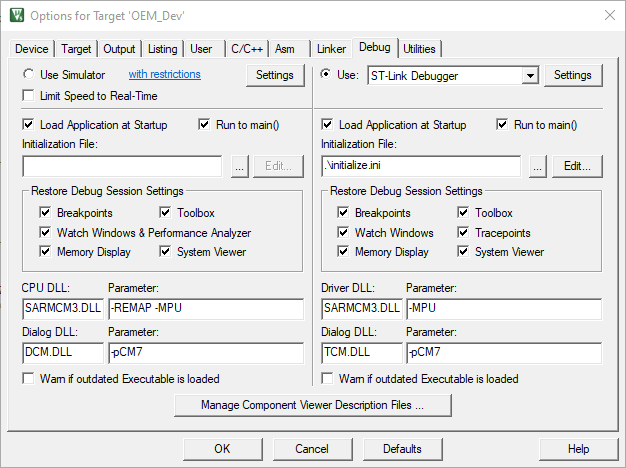Viewport: 626px width, 468px height.
Task: Click Manage Component Viewer Description Files
Action: pos(313,405)
